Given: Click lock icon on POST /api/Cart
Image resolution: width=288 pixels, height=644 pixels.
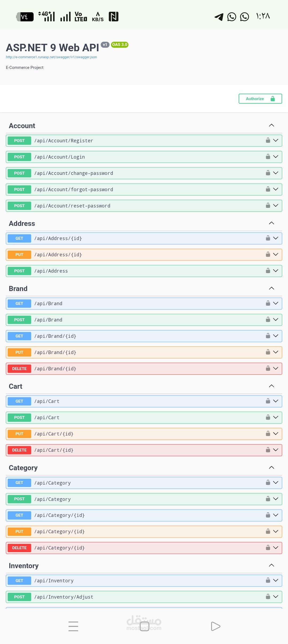Looking at the screenshot, I should pos(268,417).
